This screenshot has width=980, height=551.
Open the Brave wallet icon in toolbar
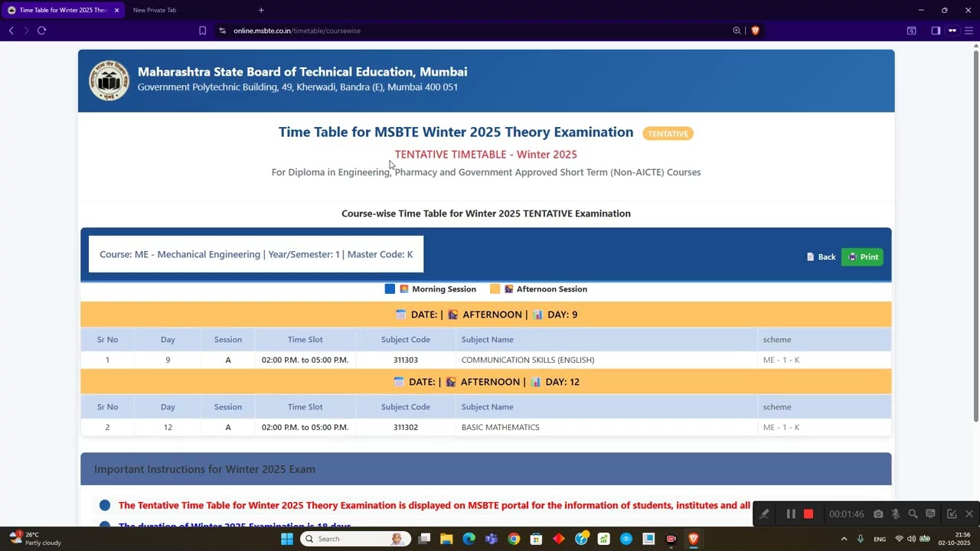(911, 31)
